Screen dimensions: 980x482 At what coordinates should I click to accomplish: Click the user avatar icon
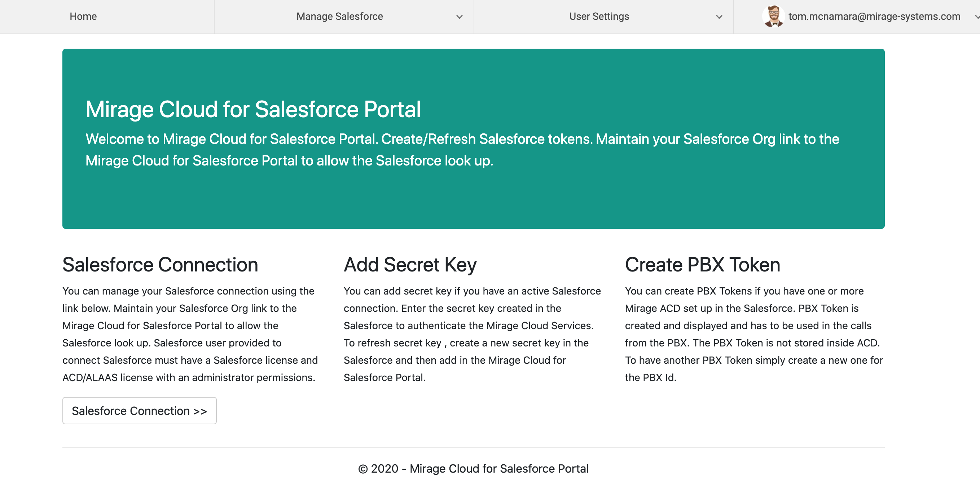773,16
